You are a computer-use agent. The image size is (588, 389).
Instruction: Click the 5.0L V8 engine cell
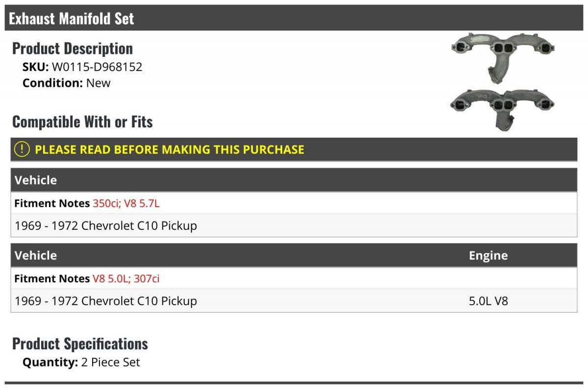click(489, 301)
